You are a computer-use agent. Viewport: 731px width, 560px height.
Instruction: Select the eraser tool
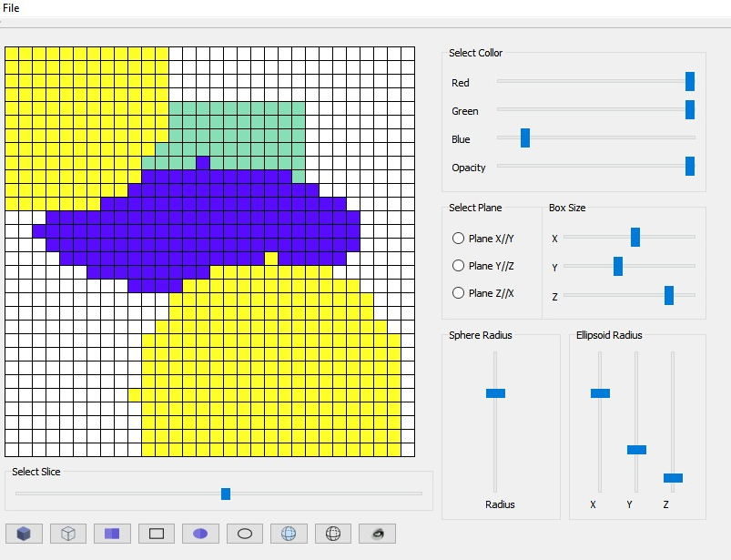click(376, 534)
